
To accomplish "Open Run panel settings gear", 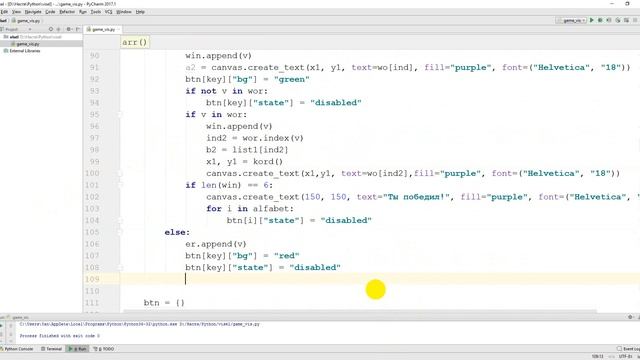I will pyautogui.click(x=630, y=317).
